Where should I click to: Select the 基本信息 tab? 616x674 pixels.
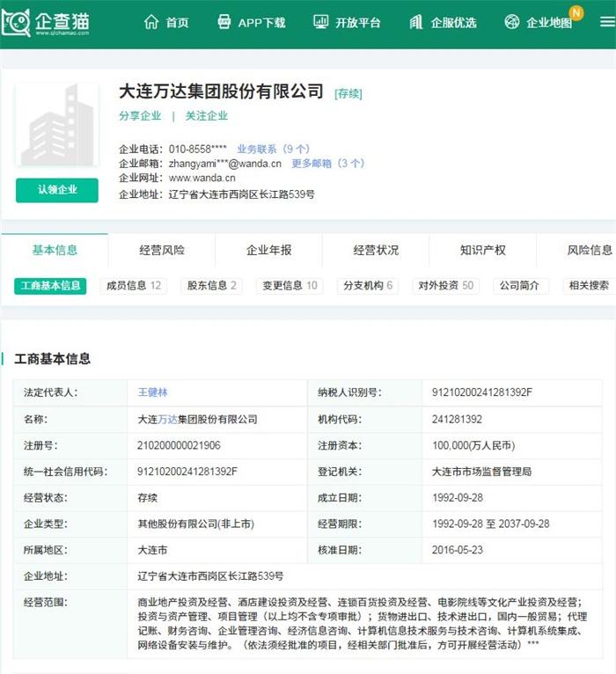pos(55,250)
